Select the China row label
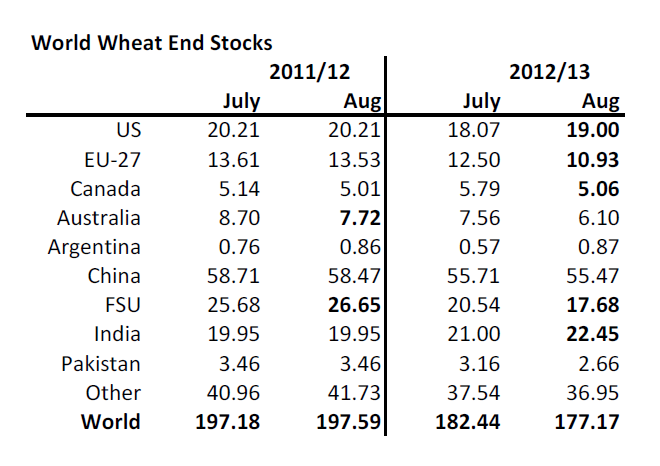The image size is (660, 466). point(113,276)
